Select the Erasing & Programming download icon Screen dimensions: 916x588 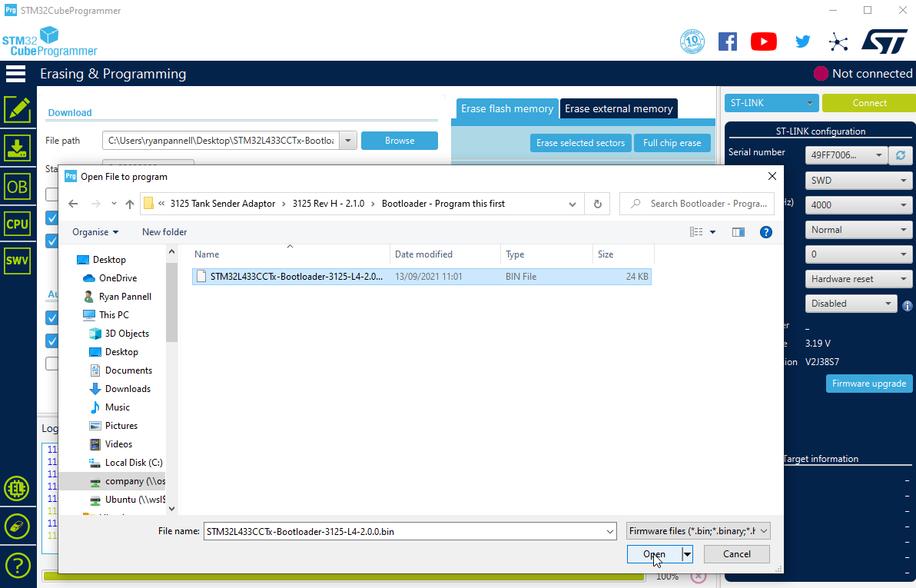pyautogui.click(x=18, y=148)
